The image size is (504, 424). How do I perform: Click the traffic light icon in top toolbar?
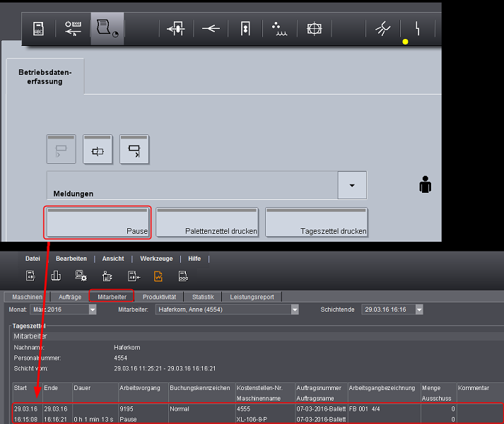tap(245, 29)
